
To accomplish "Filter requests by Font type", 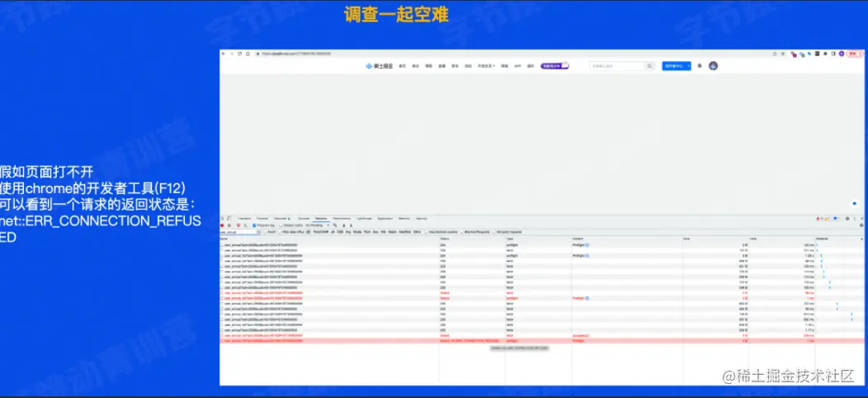I will click(x=367, y=232).
